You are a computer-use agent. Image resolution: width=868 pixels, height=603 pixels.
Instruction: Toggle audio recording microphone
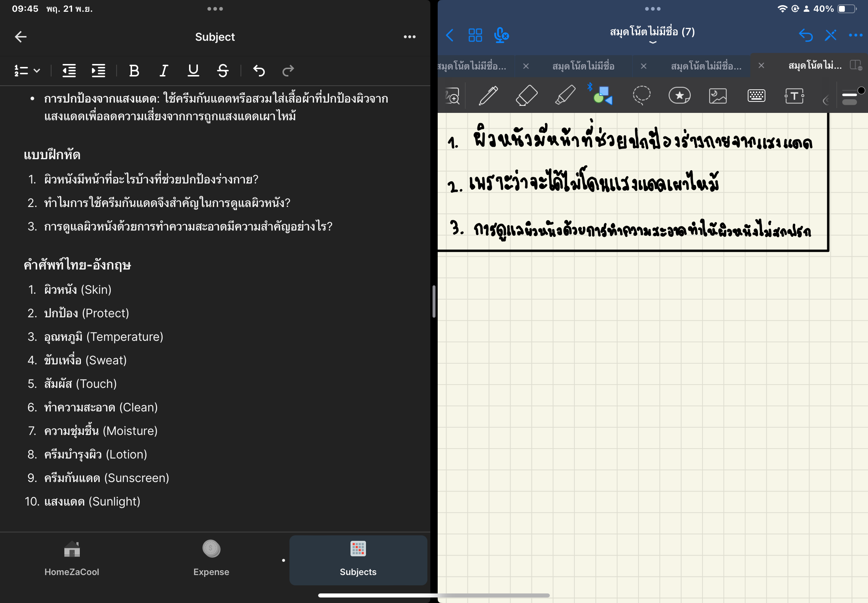click(501, 36)
